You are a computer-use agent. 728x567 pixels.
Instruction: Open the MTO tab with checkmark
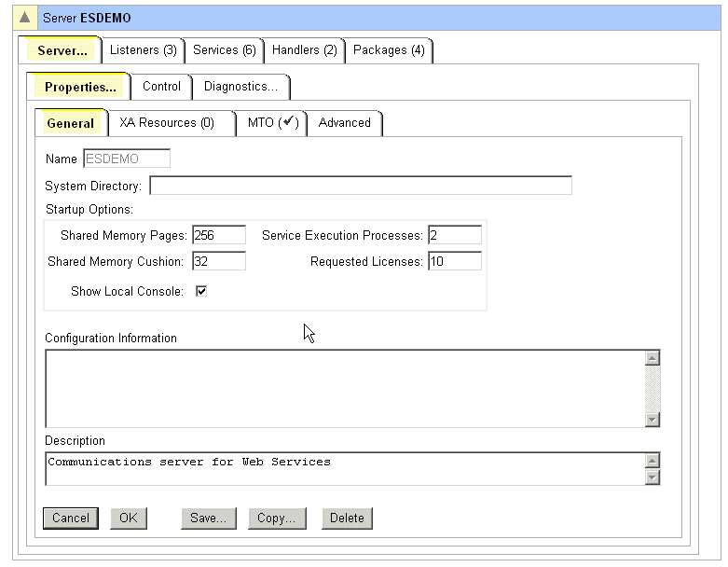(x=272, y=123)
